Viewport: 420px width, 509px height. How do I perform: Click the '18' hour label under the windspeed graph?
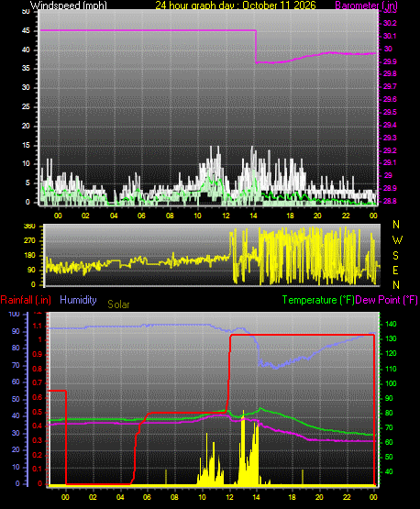(290, 216)
